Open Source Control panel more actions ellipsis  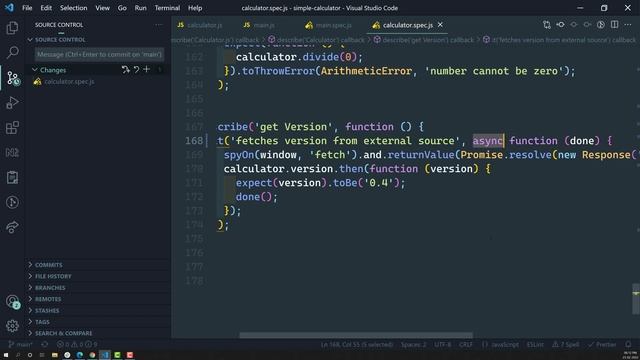pos(158,25)
